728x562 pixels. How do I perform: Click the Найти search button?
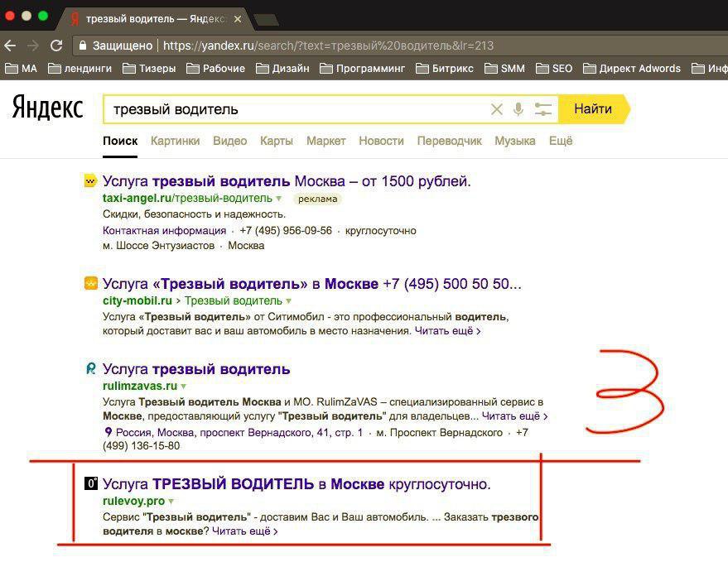[x=593, y=109]
